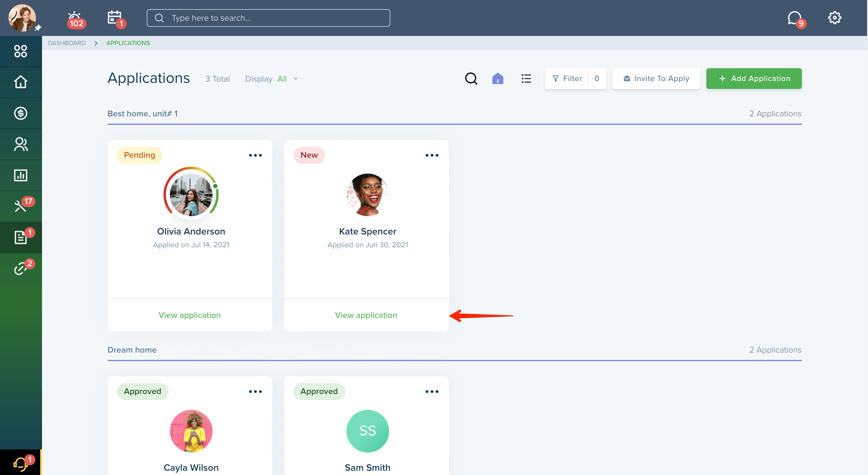Click the Pending status badge on Olivia's card
This screenshot has width=868, height=475.
click(x=139, y=155)
